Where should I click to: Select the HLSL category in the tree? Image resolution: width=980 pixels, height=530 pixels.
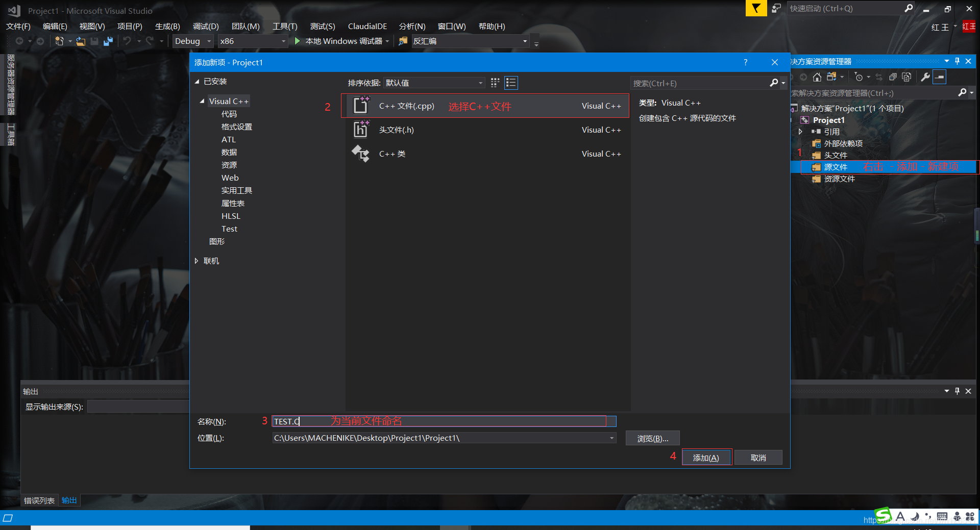pos(231,216)
